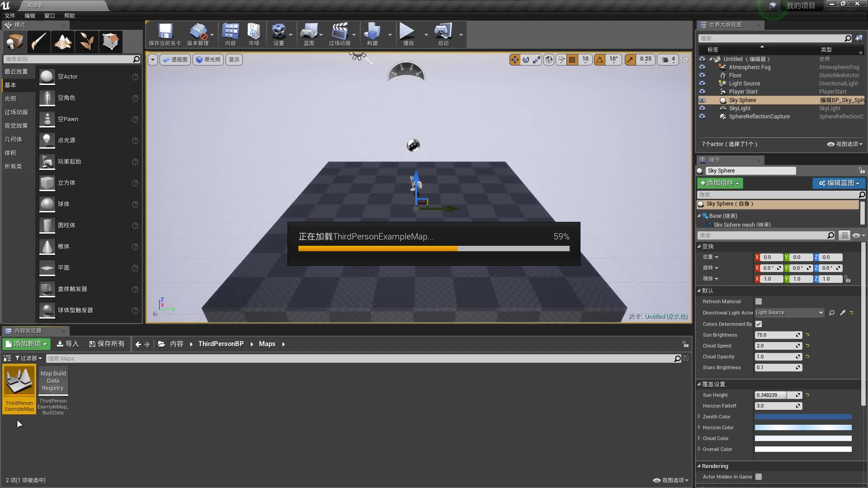Open the File menu
The width and height of the screenshot is (868, 488).
pos(10,16)
